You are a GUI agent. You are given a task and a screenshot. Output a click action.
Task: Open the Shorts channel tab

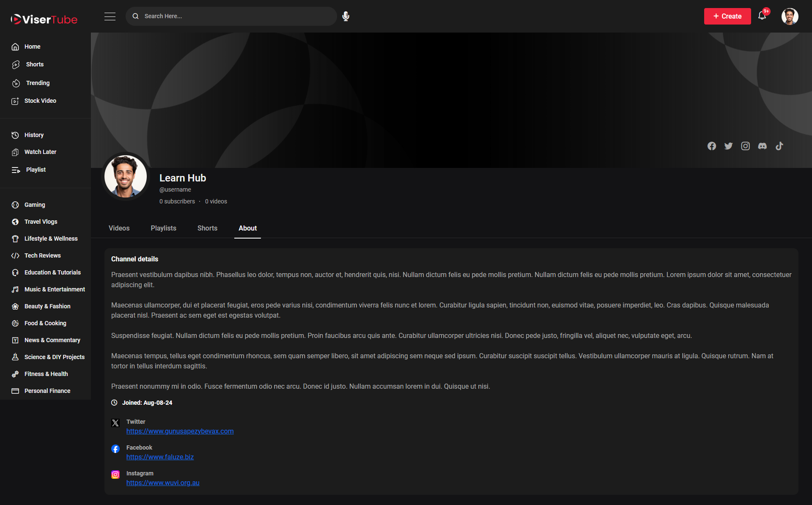(207, 228)
